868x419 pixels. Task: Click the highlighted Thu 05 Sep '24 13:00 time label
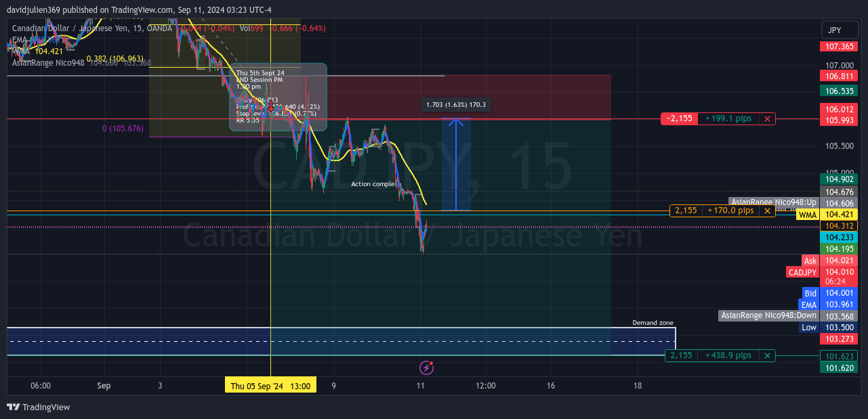click(x=270, y=386)
